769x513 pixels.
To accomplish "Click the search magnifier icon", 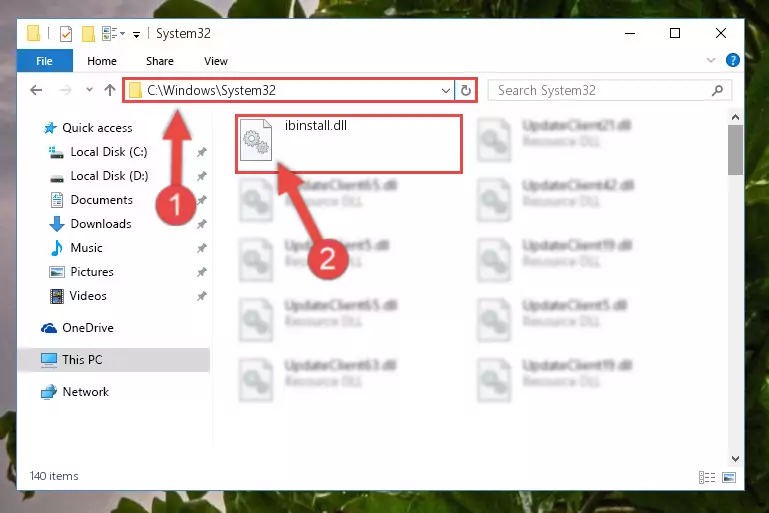I will 717,90.
